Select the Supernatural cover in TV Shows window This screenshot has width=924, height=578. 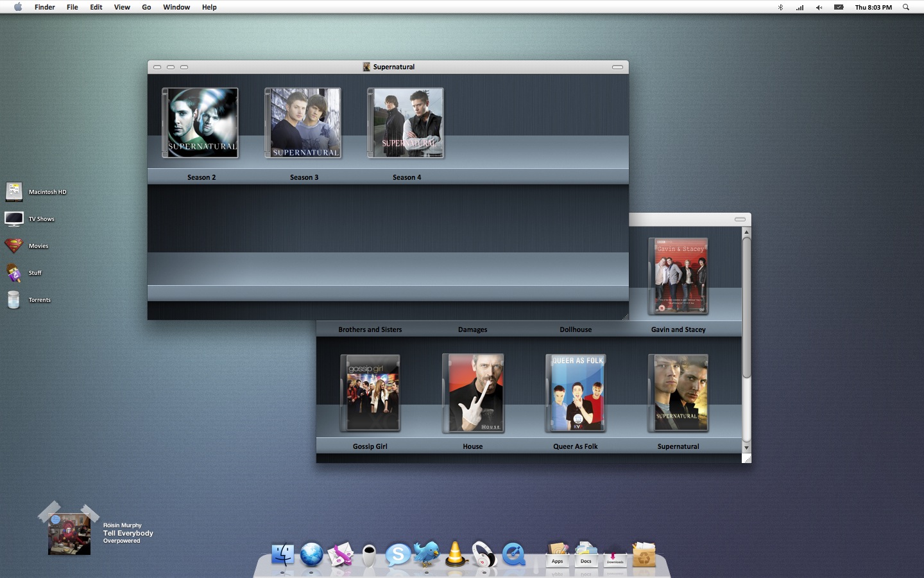[678, 393]
